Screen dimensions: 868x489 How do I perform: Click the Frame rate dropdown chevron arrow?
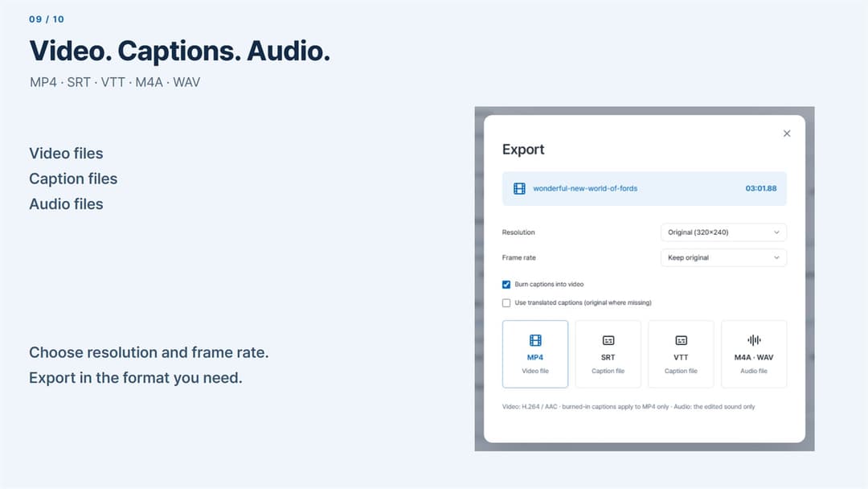776,257
